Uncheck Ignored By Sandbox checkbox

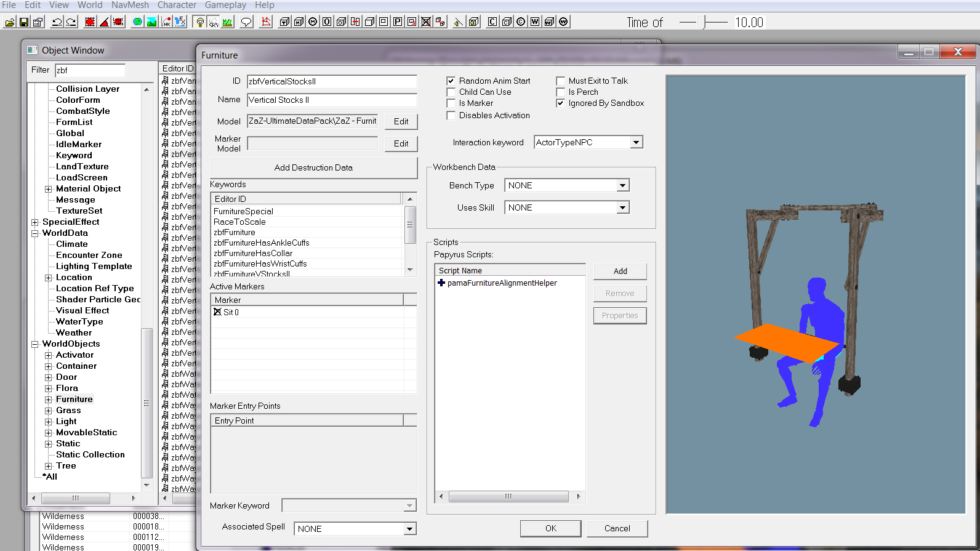click(x=561, y=103)
